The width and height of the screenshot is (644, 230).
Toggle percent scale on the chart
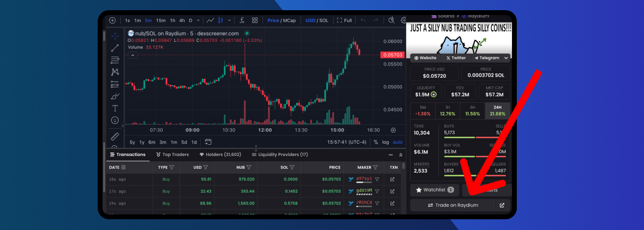376,142
